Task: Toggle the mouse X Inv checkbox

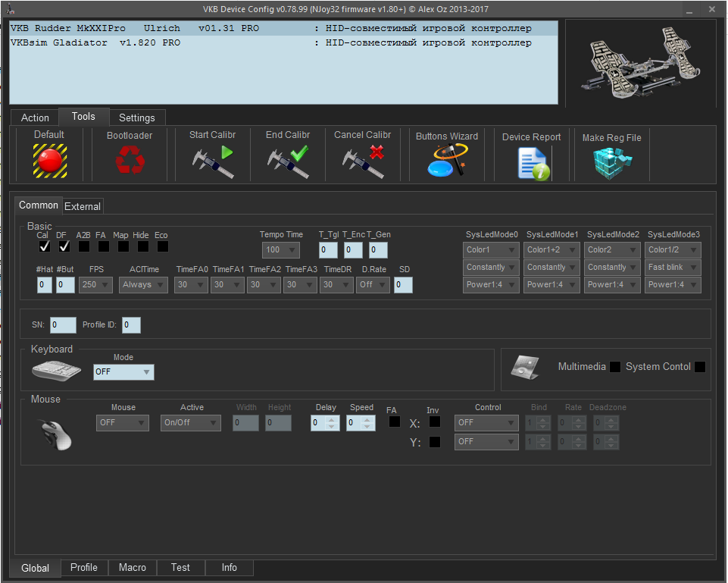Action: tap(435, 422)
